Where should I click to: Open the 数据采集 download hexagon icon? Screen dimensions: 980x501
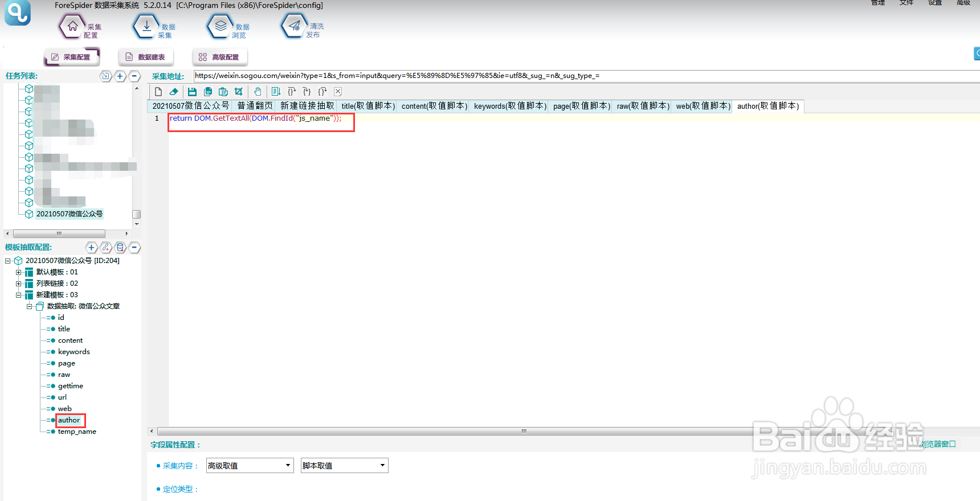pyautogui.click(x=146, y=26)
